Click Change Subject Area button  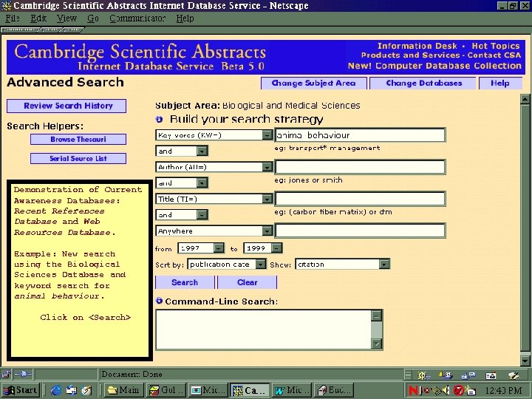pyautogui.click(x=313, y=83)
